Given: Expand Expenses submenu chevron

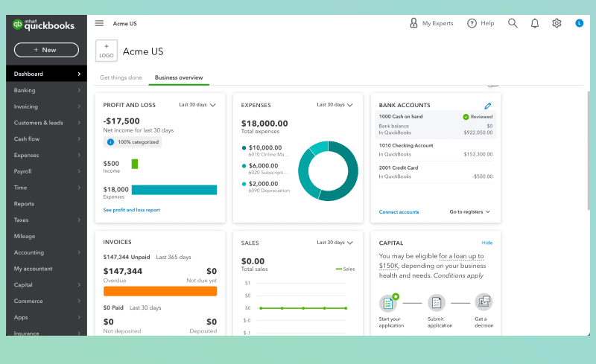Looking at the screenshot, I should pyautogui.click(x=79, y=155).
